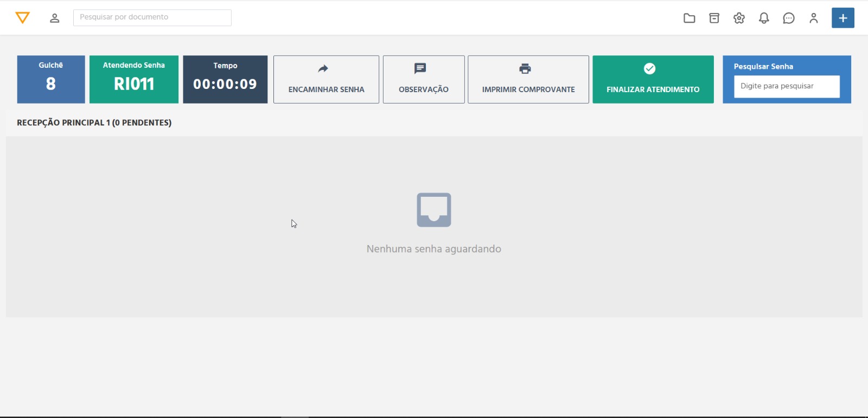Click the empty inbox tray icon
The width and height of the screenshot is (868, 418).
click(x=433, y=210)
